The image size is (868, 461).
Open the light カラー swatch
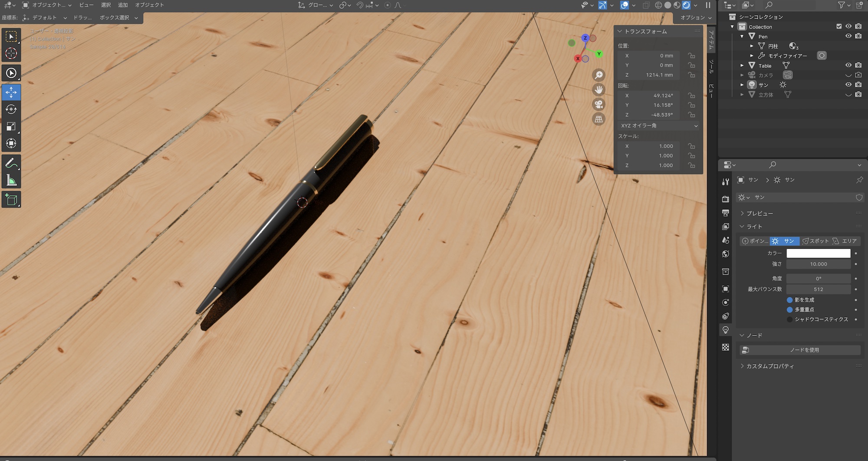[x=818, y=254]
